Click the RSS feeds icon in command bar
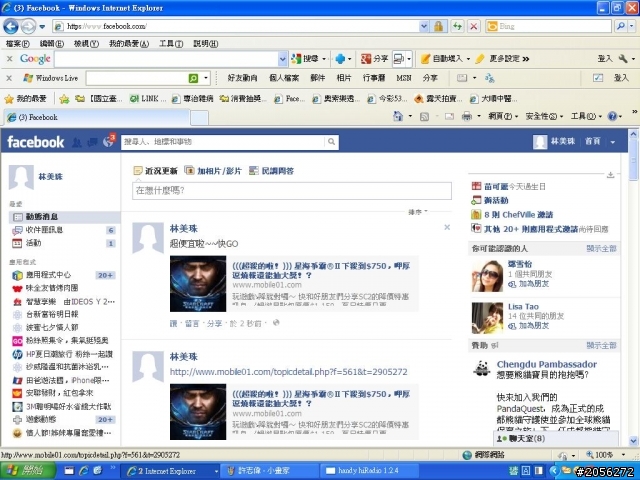This screenshot has width=640, height=480. tap(424, 117)
